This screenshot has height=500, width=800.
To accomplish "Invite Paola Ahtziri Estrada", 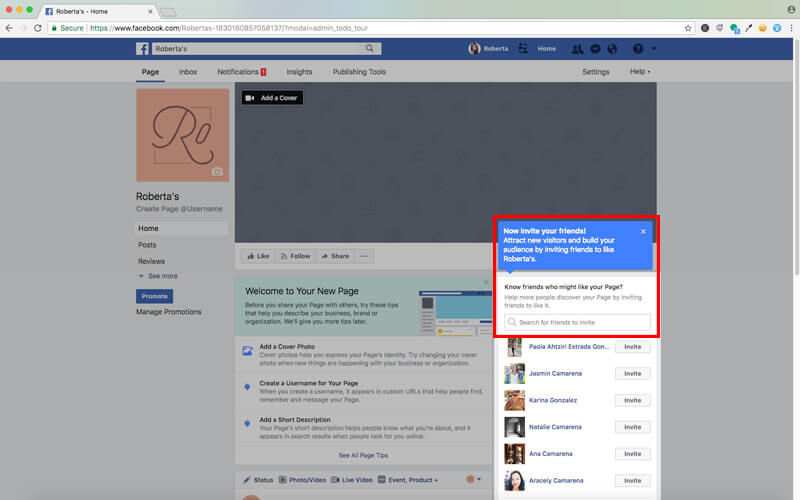I will pos(632,347).
